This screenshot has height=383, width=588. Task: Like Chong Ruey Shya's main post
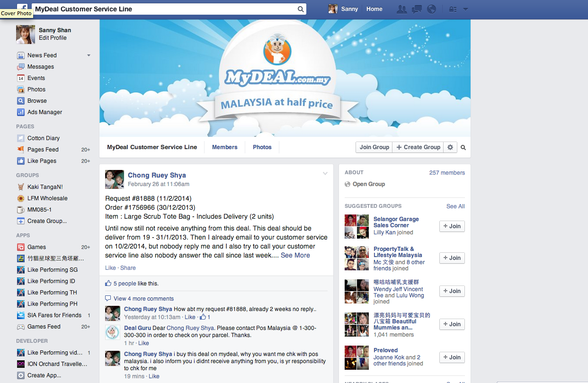(x=110, y=268)
